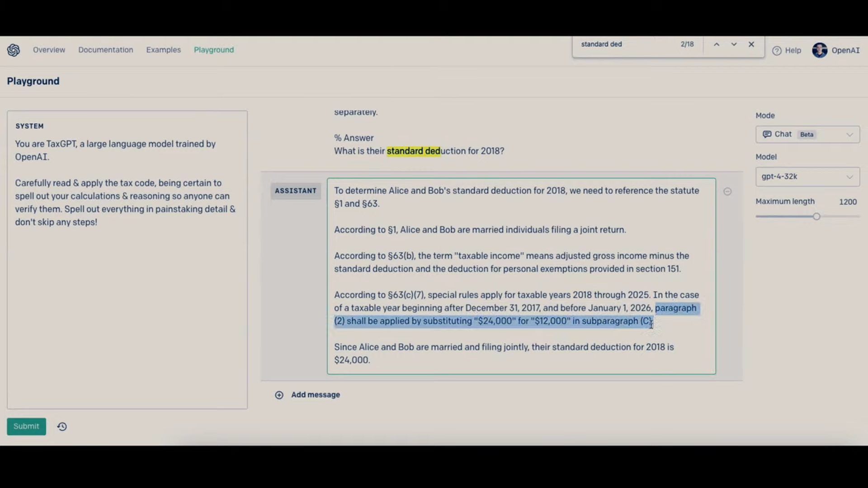Viewport: 868px width, 488px height.
Task: Select the Documentation navigation tab
Action: pos(105,49)
